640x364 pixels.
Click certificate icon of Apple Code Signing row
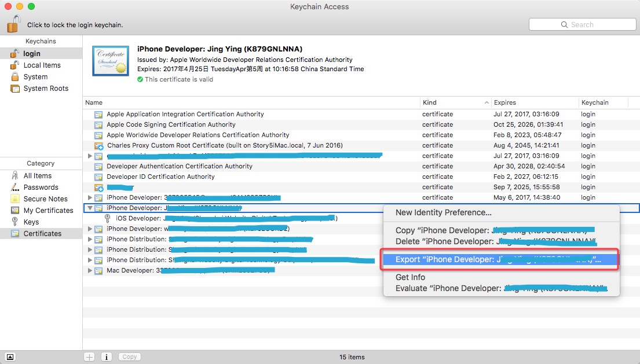click(x=98, y=125)
